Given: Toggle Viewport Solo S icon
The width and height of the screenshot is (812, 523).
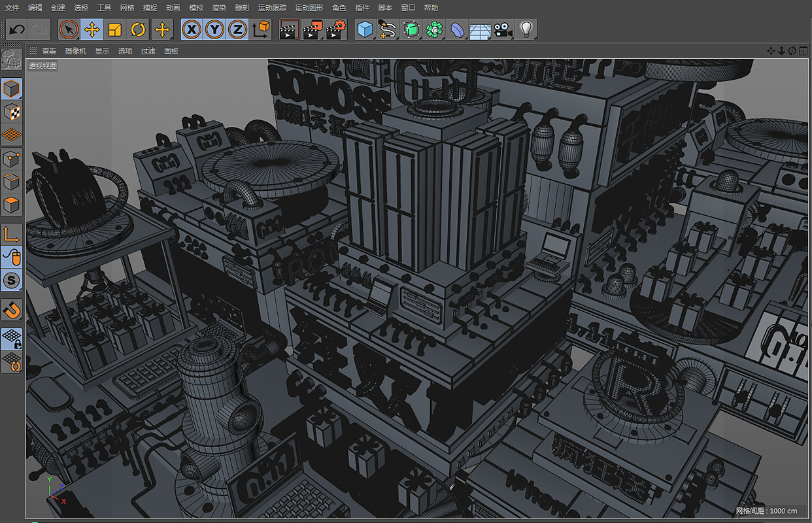Looking at the screenshot, I should click(x=11, y=280).
